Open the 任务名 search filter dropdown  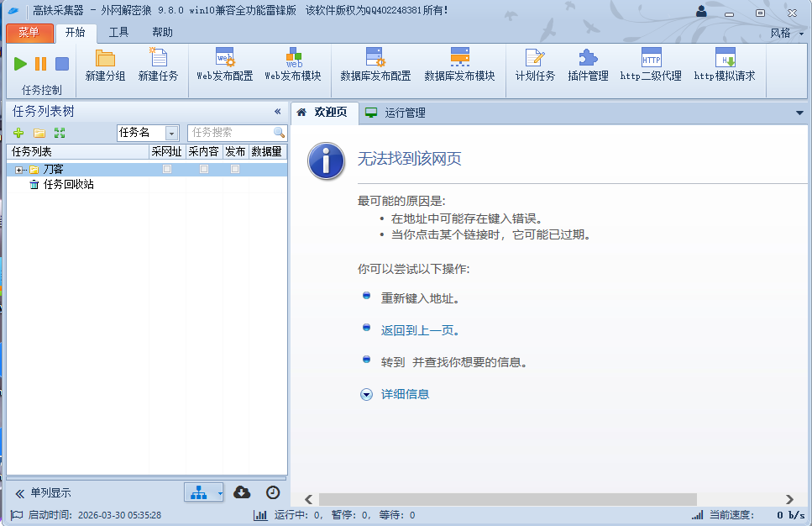[x=172, y=133]
